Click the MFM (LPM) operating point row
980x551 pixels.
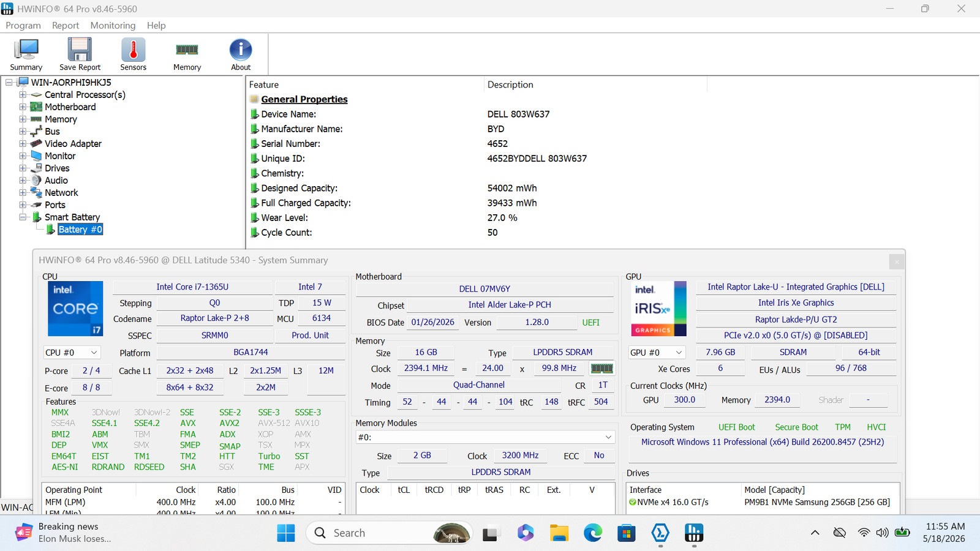point(194,502)
